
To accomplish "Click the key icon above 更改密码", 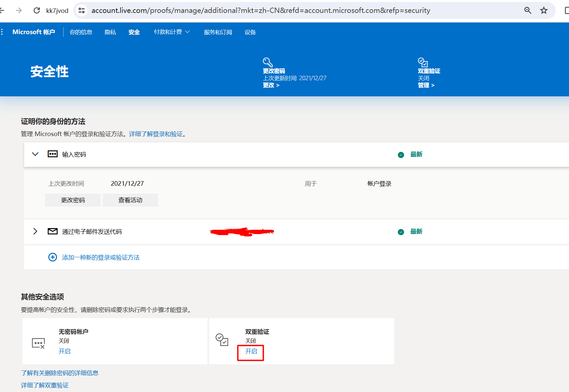I will coord(267,62).
